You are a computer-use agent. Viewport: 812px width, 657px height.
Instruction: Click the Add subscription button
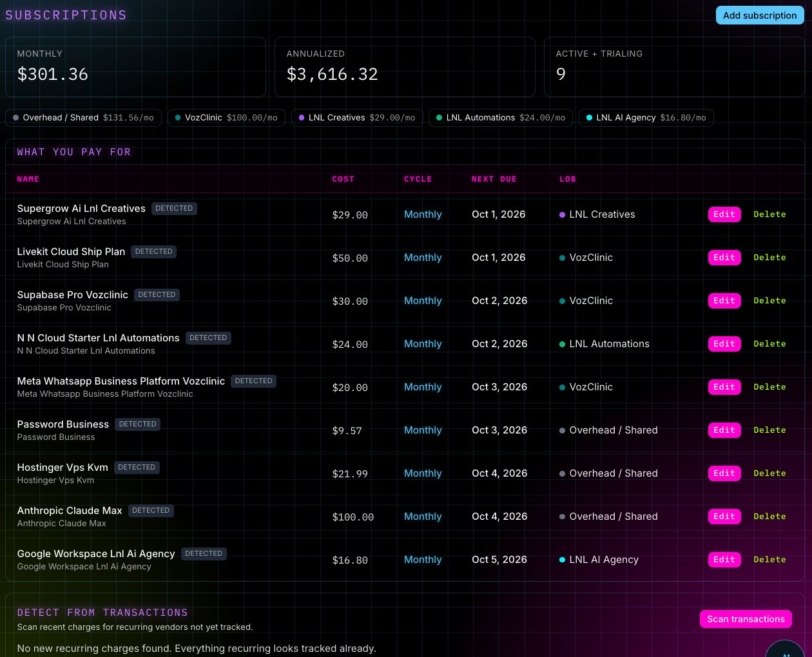pyautogui.click(x=760, y=15)
